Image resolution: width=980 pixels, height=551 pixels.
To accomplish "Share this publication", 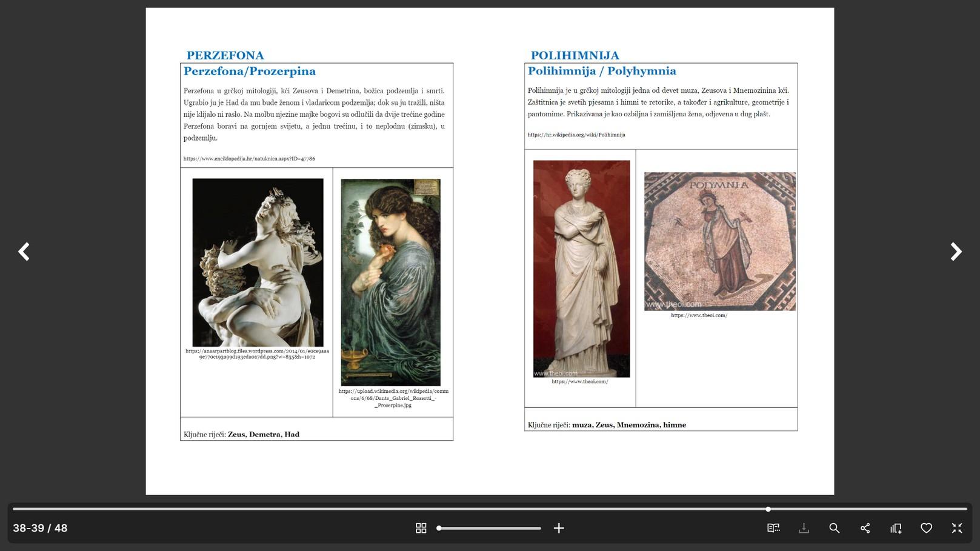I will tap(865, 528).
